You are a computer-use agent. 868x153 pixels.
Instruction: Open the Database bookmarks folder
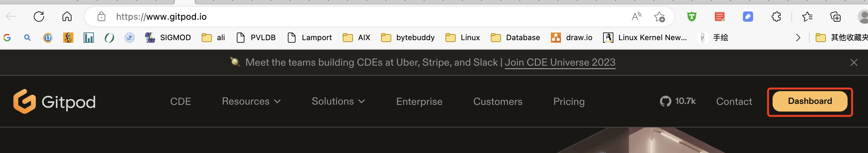516,38
